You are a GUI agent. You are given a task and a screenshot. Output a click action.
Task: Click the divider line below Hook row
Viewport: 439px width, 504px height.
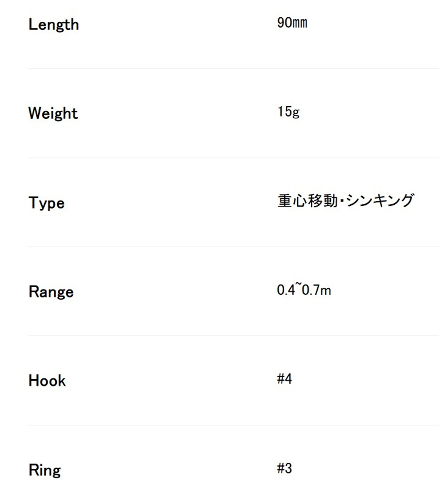tap(233, 425)
